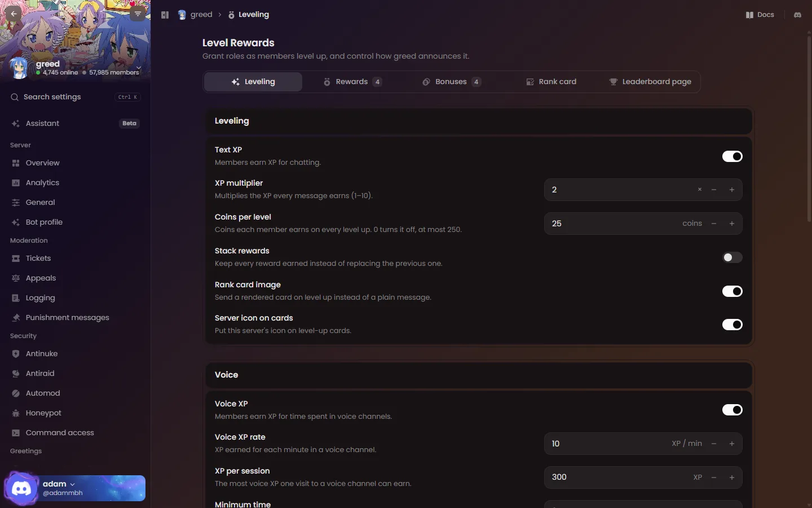The height and width of the screenshot is (508, 812).
Task: Increase XP per session value
Action: [732, 478]
